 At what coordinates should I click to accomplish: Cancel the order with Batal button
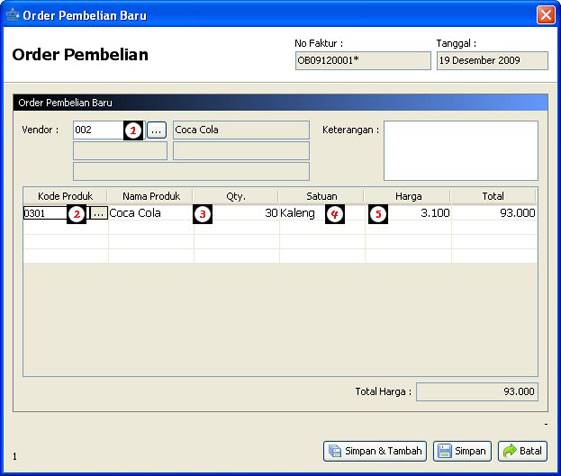[523, 451]
